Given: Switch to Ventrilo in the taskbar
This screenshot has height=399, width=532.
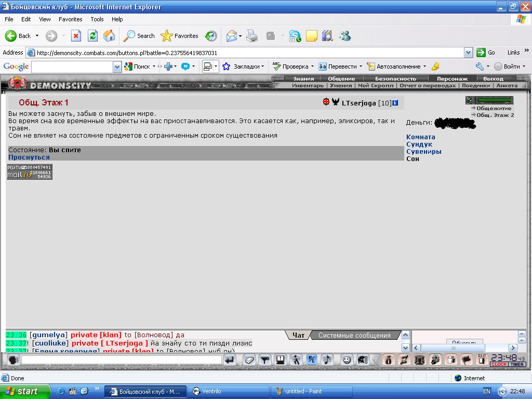Looking at the screenshot, I should pos(229,391).
